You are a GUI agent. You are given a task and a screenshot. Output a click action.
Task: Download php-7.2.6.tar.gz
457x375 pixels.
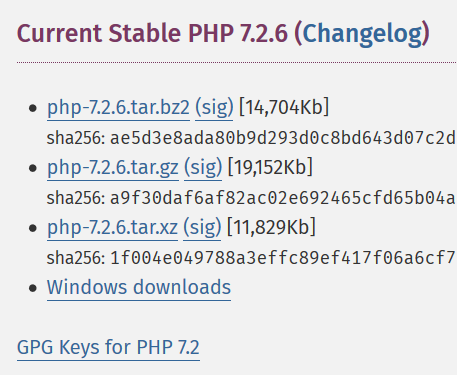click(113, 168)
